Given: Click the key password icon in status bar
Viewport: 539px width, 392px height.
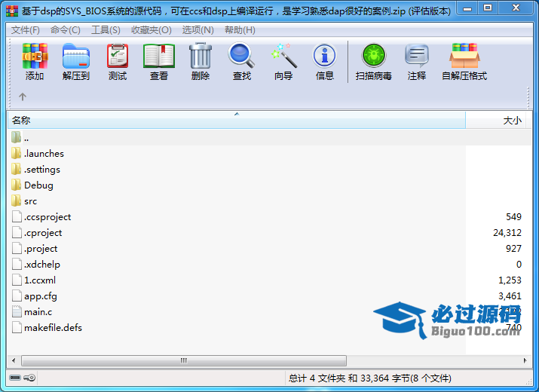Looking at the screenshot, I should click(x=29, y=378).
